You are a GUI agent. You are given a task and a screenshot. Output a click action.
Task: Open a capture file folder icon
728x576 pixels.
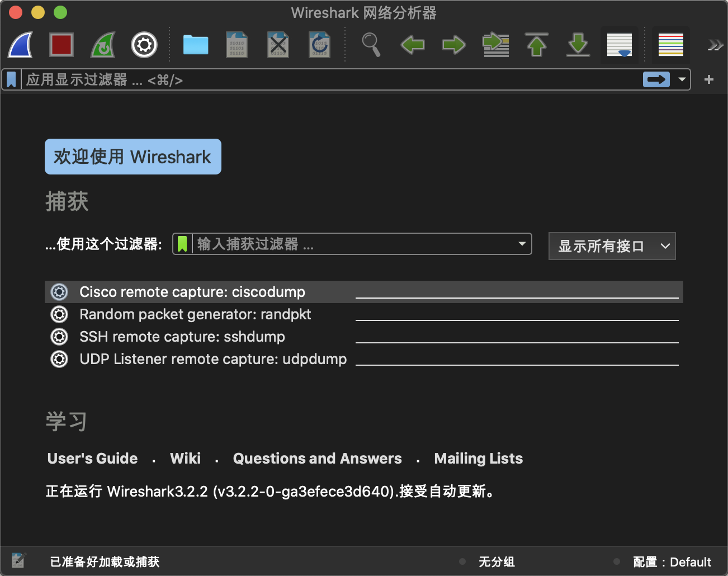click(196, 45)
